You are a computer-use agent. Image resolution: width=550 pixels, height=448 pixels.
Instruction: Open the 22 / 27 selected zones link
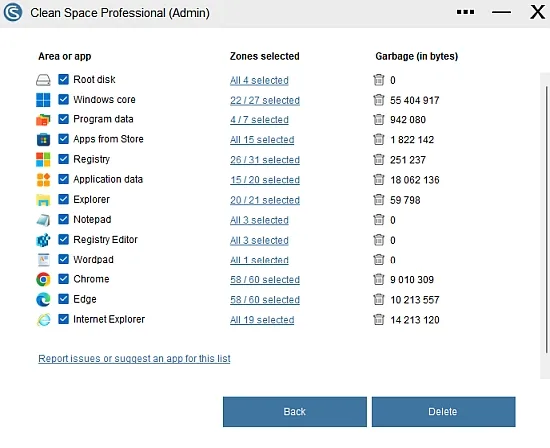tap(265, 100)
